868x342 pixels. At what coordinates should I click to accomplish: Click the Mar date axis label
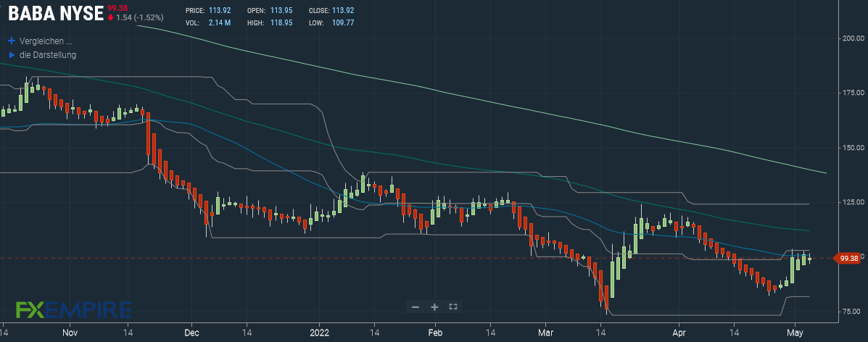545,333
